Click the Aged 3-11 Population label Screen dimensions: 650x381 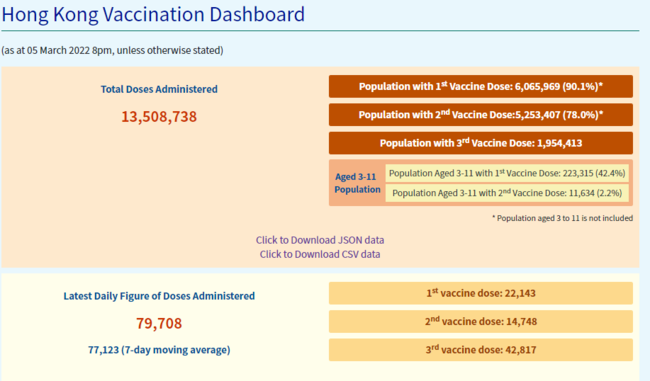[357, 183]
